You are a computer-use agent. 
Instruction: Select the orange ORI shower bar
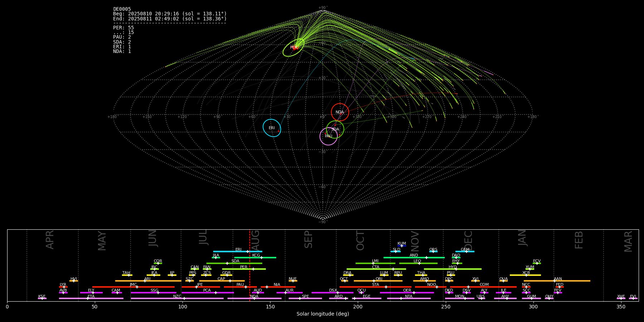click(378, 281)
